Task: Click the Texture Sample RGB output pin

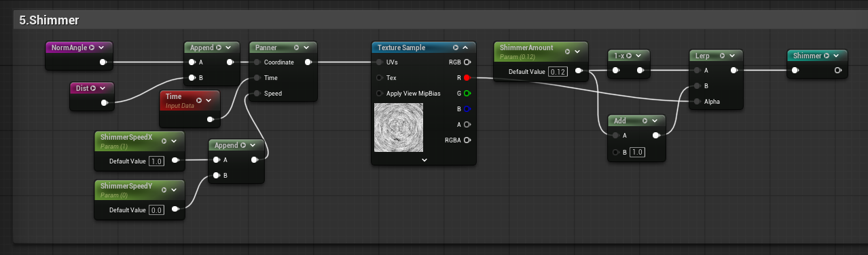Action: tap(467, 62)
